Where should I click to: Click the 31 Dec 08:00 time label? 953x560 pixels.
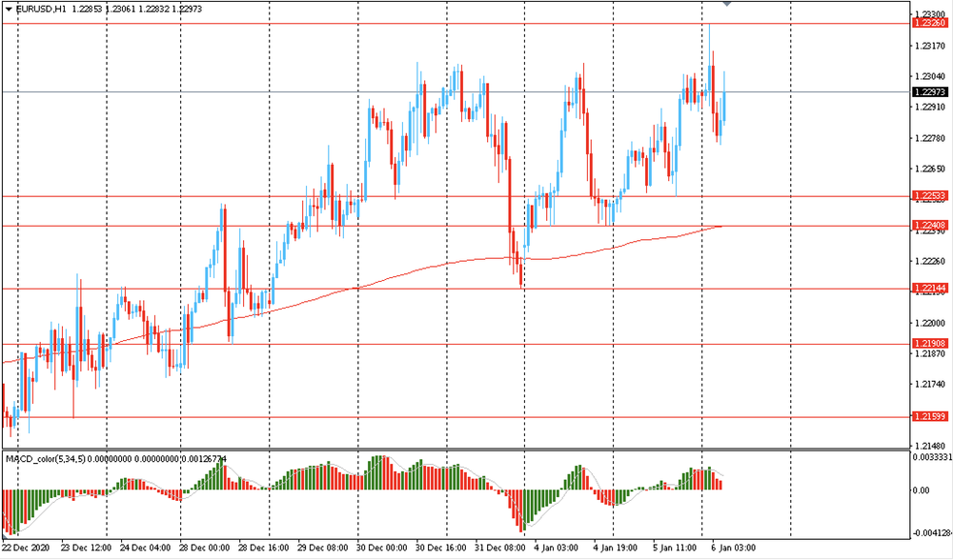[x=501, y=548]
